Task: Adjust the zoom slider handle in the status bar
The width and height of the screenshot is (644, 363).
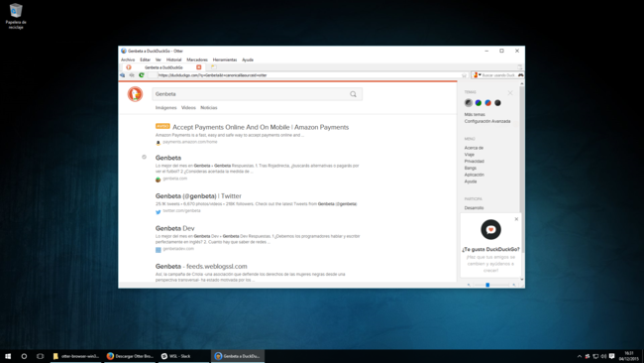Action: pyautogui.click(x=487, y=285)
